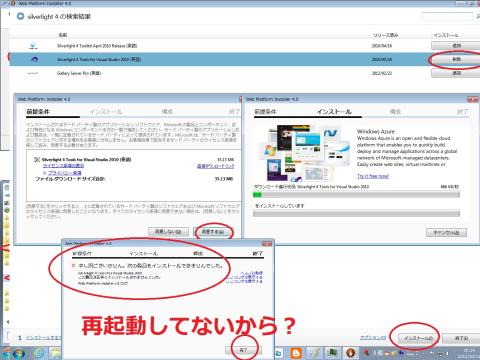
Task: Open the プライバシー条項 privacy link
Action: [x=64, y=173]
